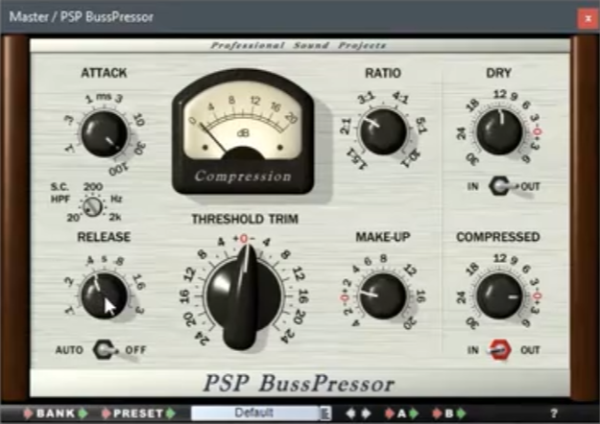Click the 200 label of S.C. HPF

click(x=93, y=187)
